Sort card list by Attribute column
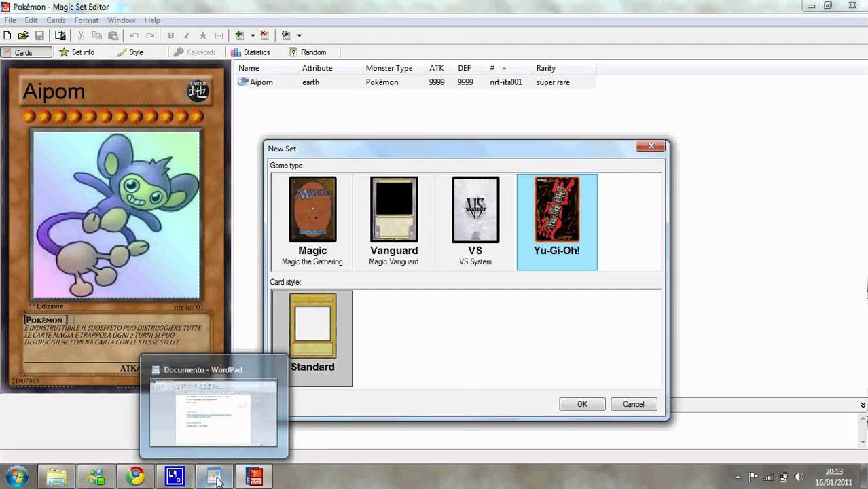The height and width of the screenshot is (489, 868). coord(331,68)
